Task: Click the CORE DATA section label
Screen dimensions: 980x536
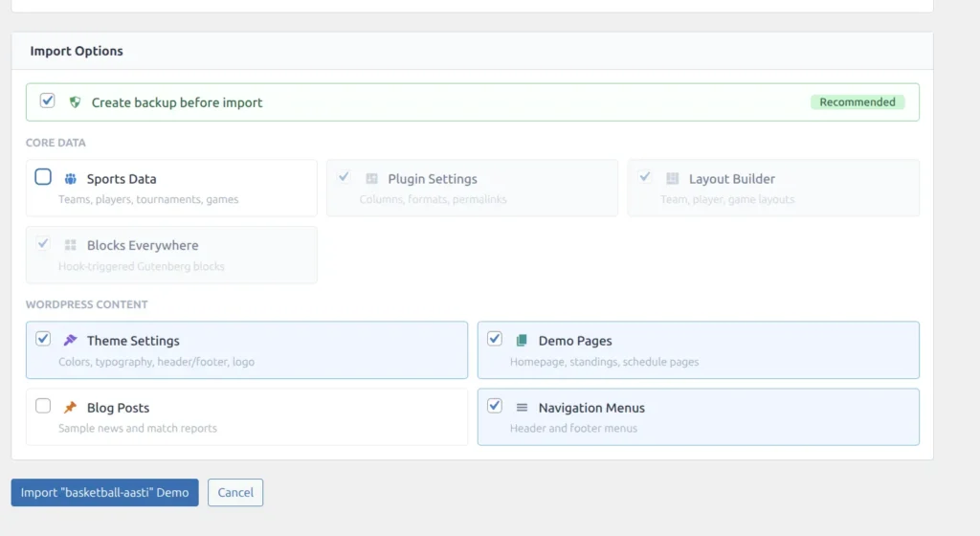Action: (56, 143)
